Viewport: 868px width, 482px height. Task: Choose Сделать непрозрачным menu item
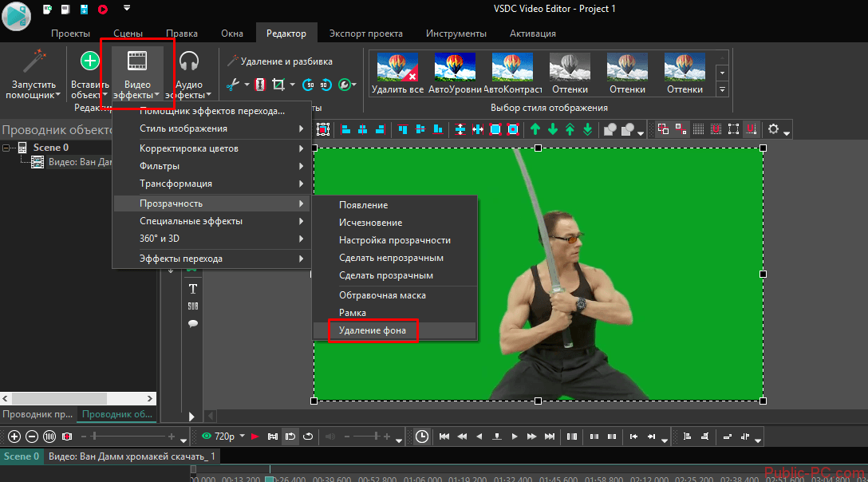(394, 258)
